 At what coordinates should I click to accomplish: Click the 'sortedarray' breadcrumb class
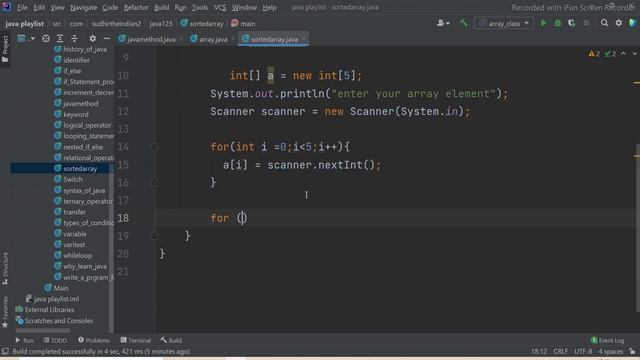click(x=202, y=24)
